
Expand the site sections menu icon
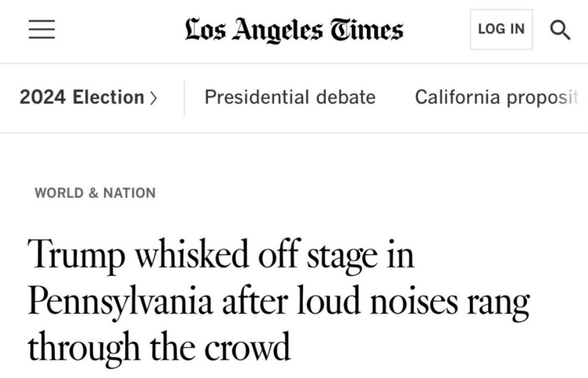(42, 30)
